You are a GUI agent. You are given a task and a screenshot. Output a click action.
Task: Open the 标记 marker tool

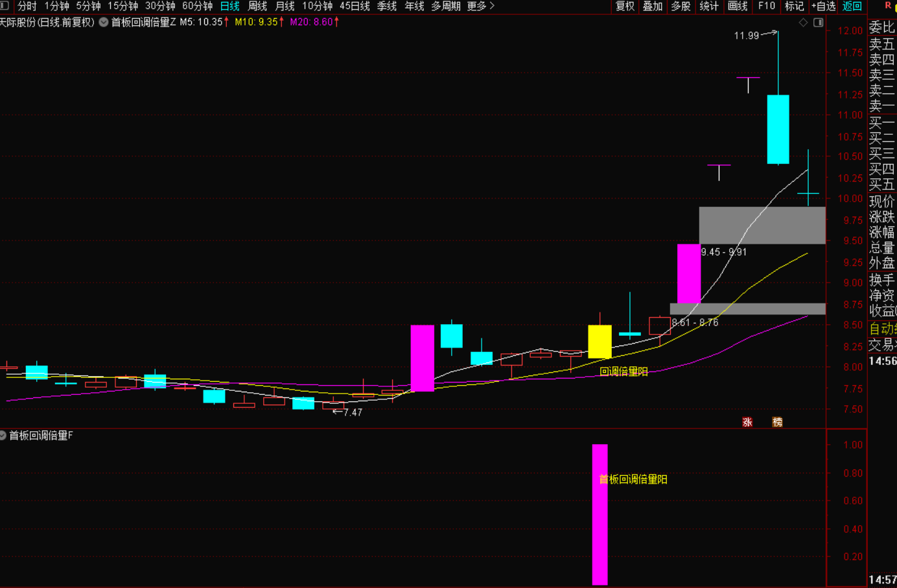[794, 6]
